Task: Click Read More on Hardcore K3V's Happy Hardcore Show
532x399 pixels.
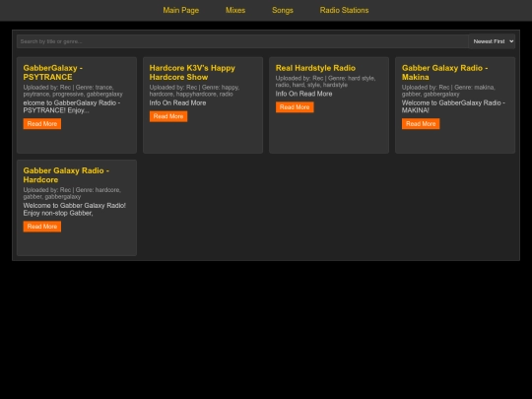Action: (168, 116)
